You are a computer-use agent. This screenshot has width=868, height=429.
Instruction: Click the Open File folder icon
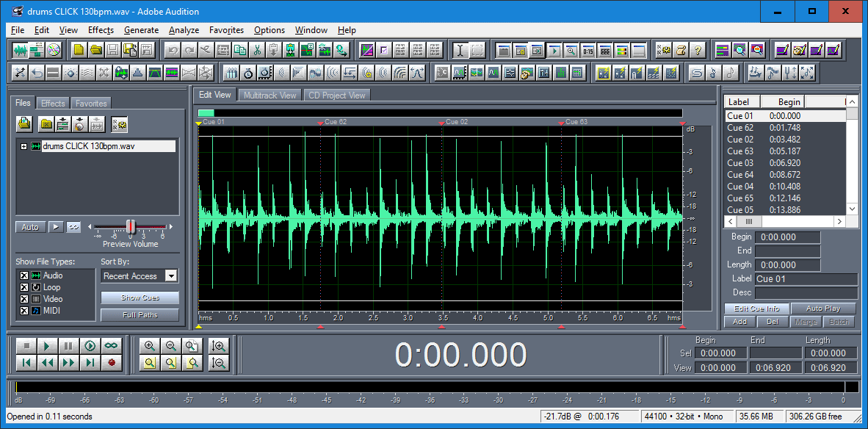pos(95,51)
